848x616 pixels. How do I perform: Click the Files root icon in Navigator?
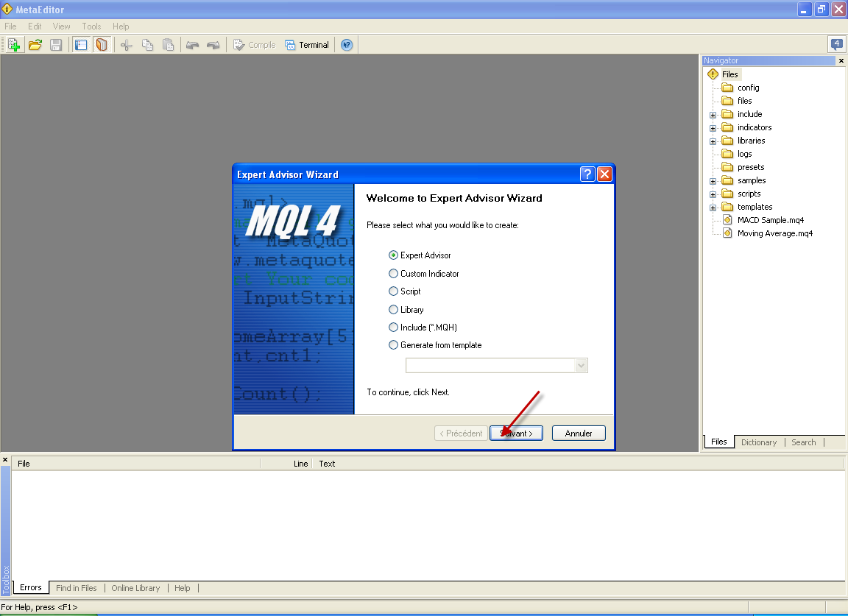coord(713,74)
